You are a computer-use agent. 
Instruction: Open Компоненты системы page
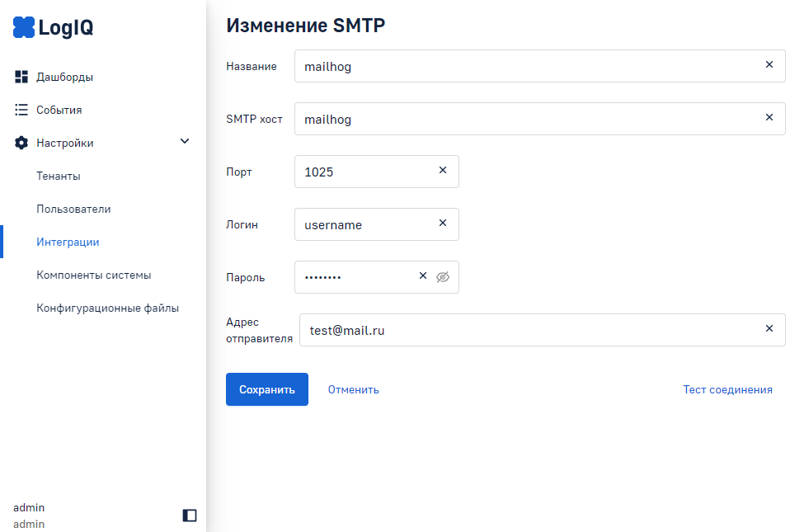coord(93,275)
